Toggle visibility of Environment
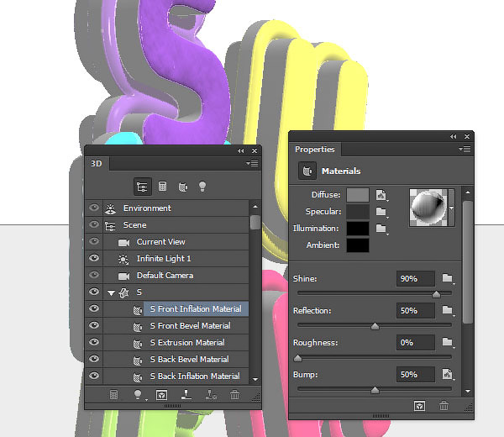Viewport: 504px width, 437px height. point(94,208)
